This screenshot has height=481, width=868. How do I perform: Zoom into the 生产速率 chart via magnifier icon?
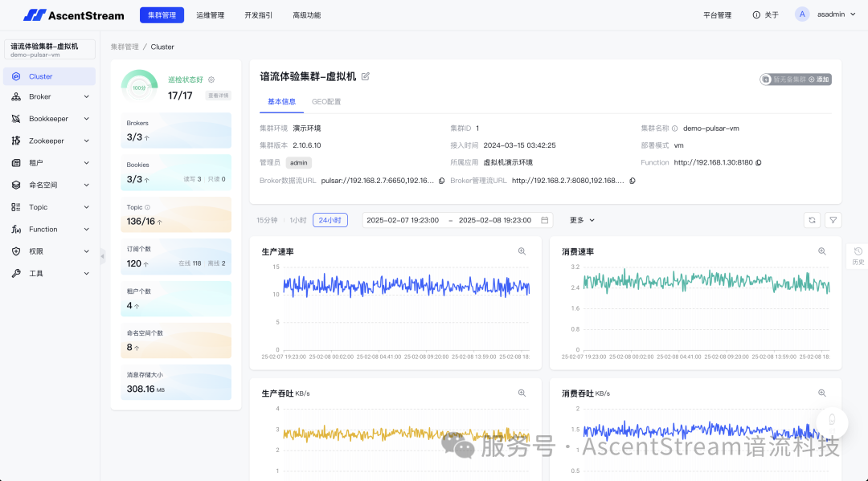tap(522, 251)
